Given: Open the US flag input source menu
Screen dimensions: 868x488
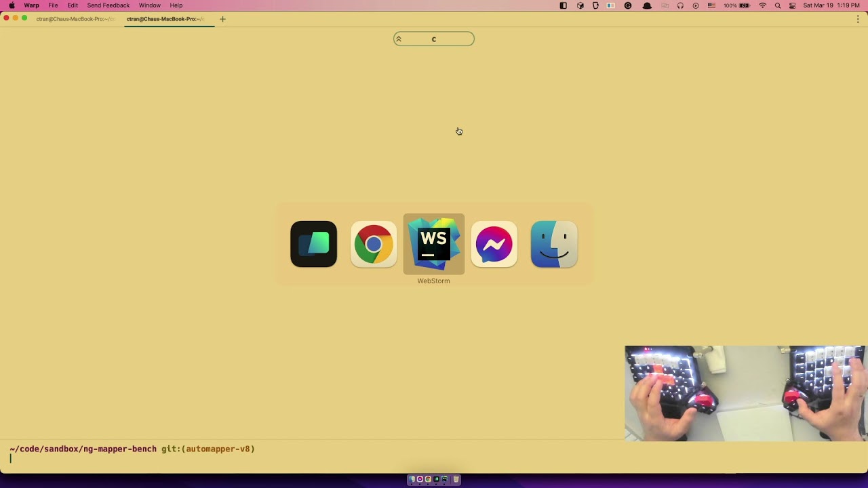Looking at the screenshot, I should pos(711,5).
